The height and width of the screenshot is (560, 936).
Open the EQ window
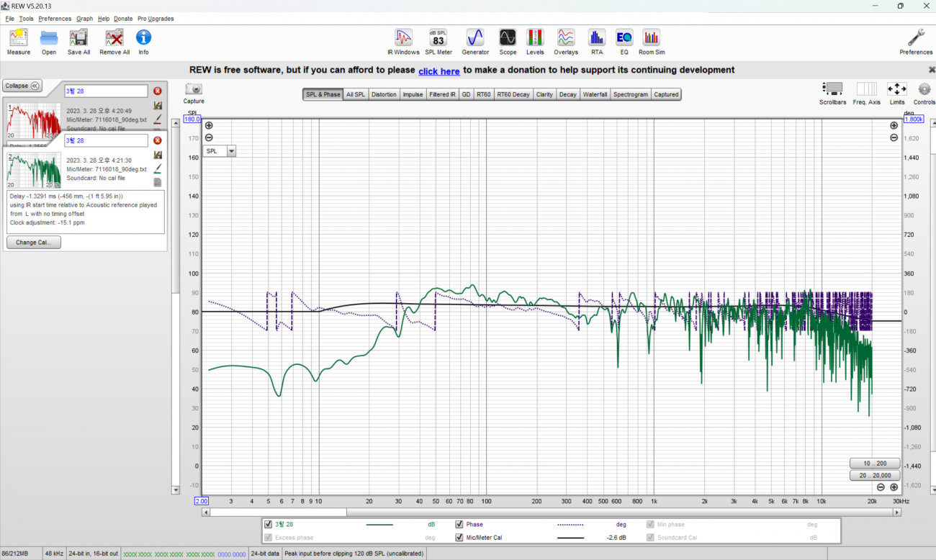pos(624,42)
